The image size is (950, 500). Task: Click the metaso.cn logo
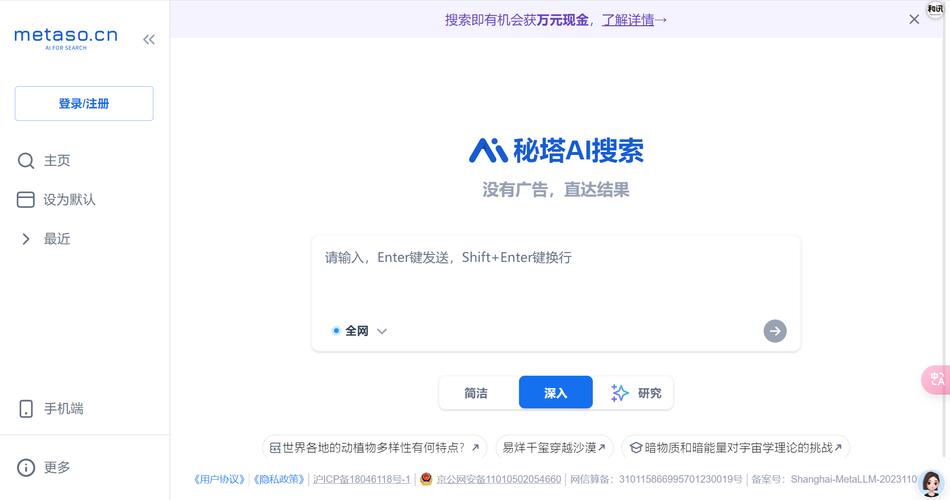pyautogui.click(x=65, y=38)
